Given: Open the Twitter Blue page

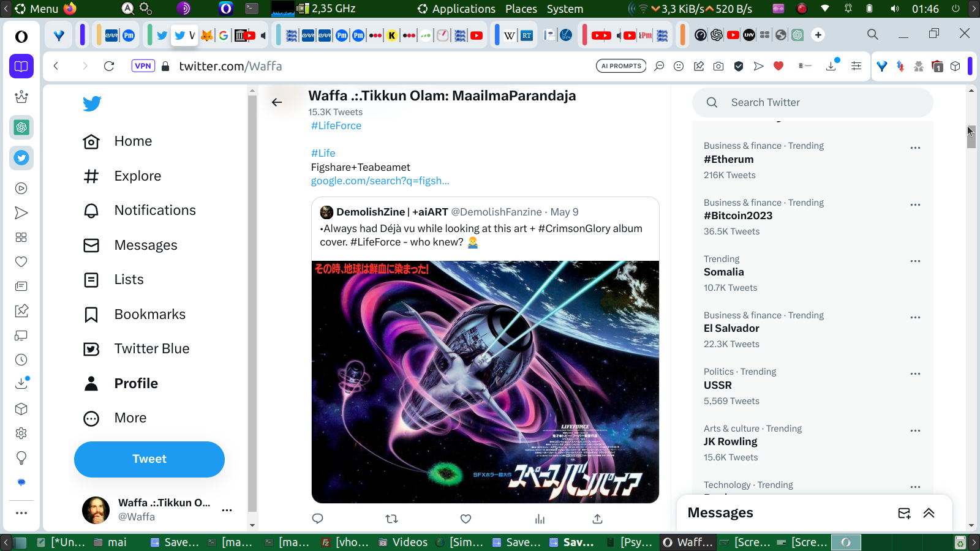Looking at the screenshot, I should coord(136,349).
